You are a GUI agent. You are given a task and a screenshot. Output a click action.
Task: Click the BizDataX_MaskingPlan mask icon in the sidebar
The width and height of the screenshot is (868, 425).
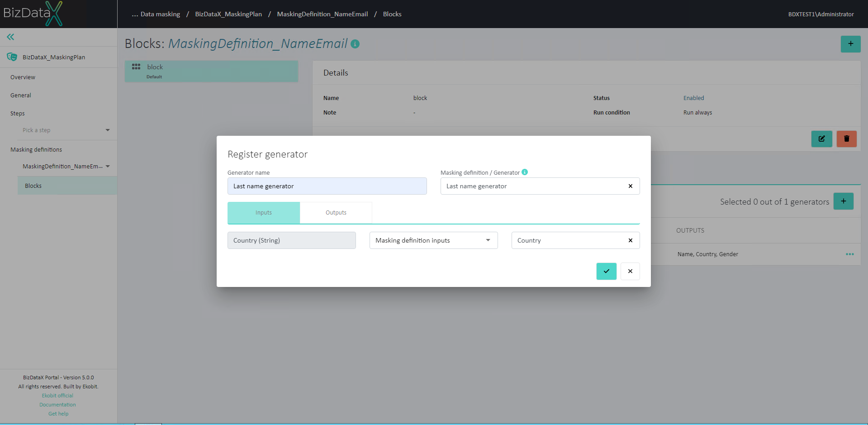tap(12, 57)
